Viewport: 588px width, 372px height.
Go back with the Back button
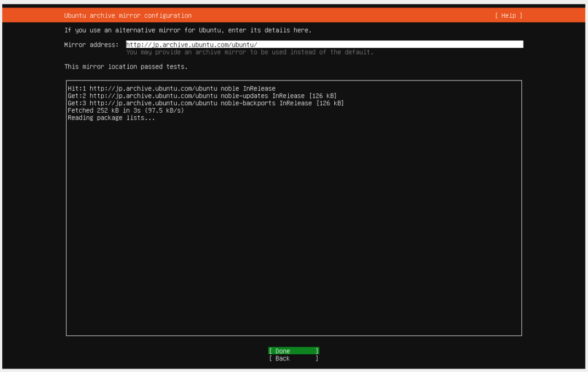pos(293,359)
